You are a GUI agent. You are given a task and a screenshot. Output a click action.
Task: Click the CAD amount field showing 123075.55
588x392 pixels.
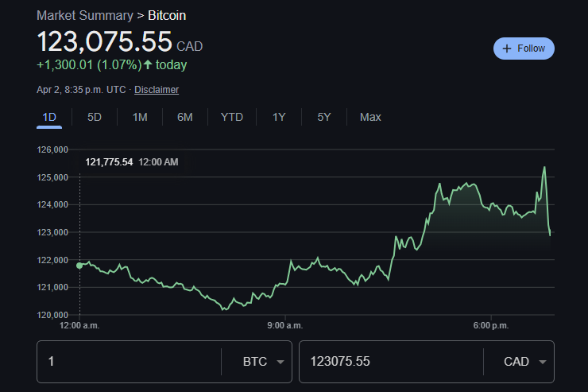[391, 362]
